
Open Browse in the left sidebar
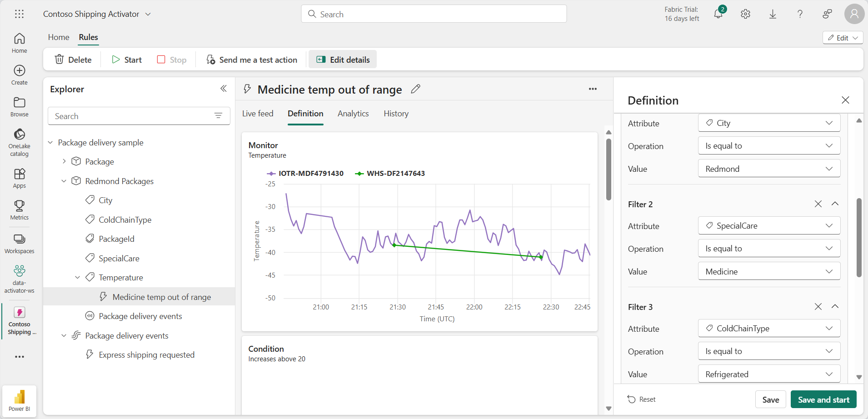(x=19, y=107)
